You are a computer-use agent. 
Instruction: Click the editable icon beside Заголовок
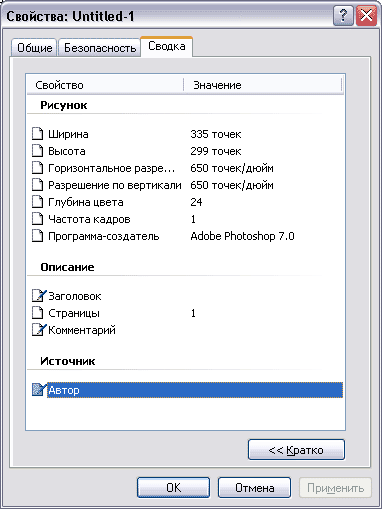pos(39,296)
